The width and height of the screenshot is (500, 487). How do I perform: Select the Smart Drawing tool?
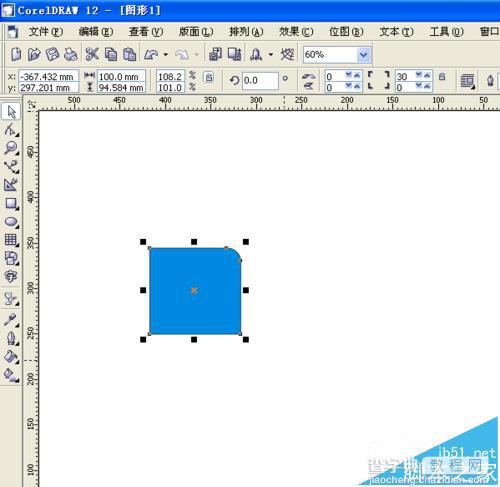pos(11,184)
